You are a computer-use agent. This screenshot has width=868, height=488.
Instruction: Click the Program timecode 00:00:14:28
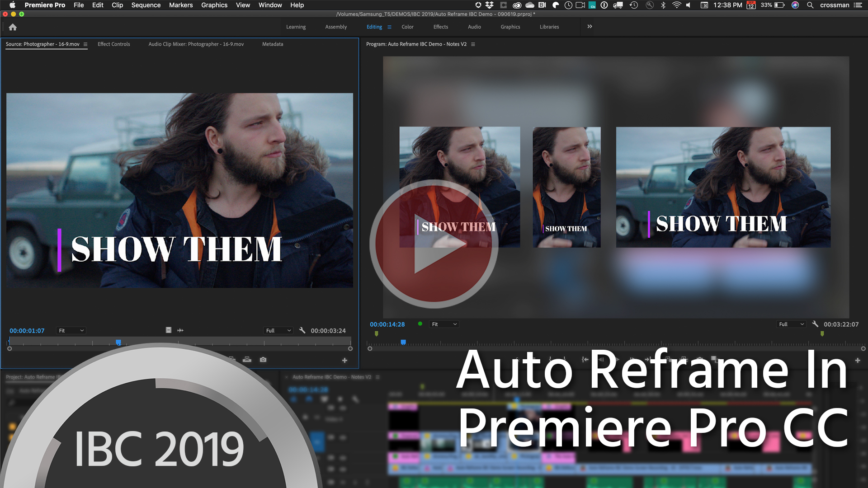point(387,324)
